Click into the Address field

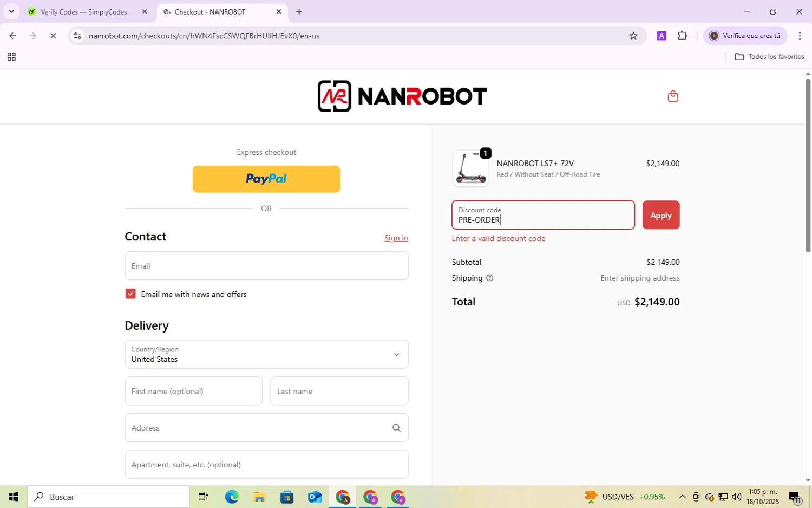[x=266, y=428]
